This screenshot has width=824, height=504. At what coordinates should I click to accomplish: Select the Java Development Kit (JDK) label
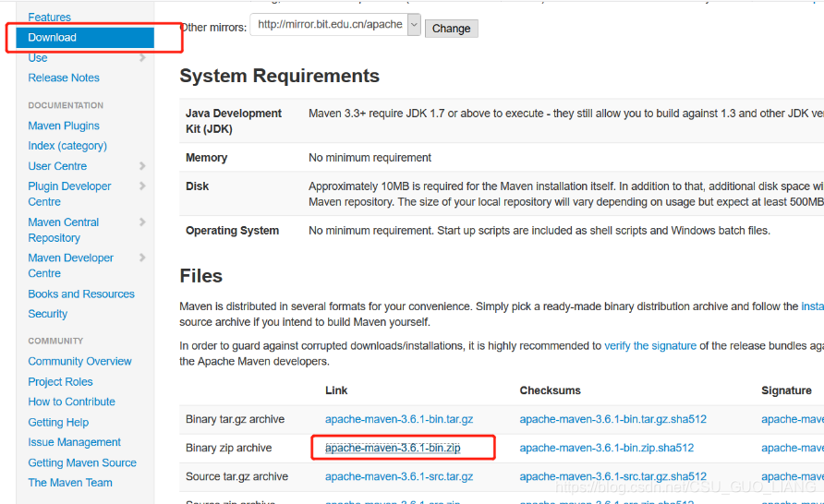coord(234,121)
